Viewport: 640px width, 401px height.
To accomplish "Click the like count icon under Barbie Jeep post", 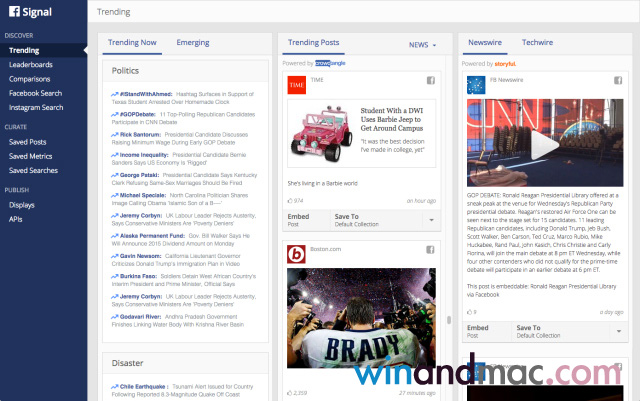I will (x=291, y=201).
